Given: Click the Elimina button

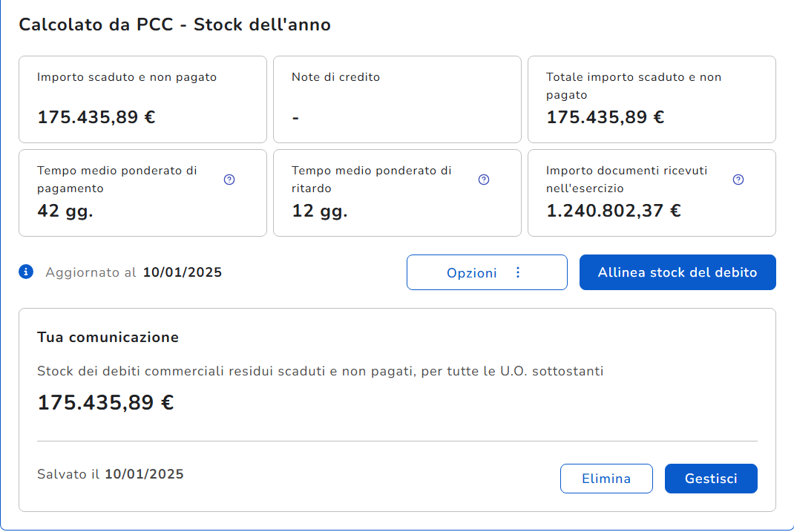Looking at the screenshot, I should (606, 479).
